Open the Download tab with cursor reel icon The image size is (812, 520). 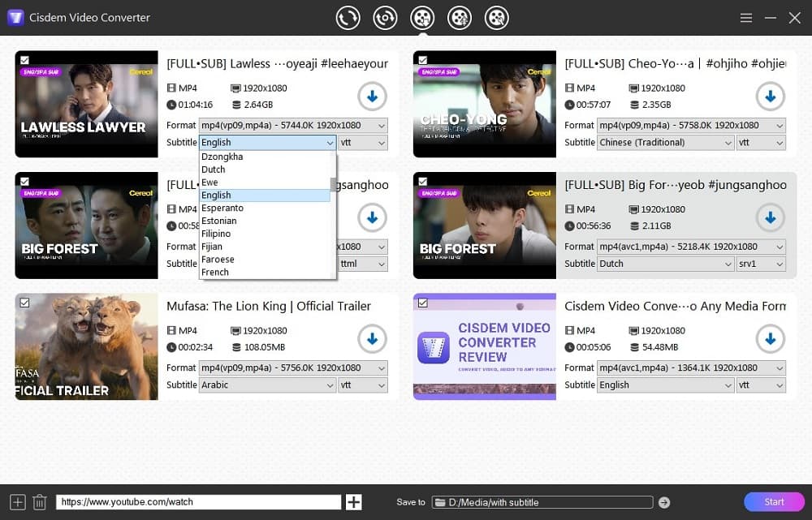[x=422, y=18]
